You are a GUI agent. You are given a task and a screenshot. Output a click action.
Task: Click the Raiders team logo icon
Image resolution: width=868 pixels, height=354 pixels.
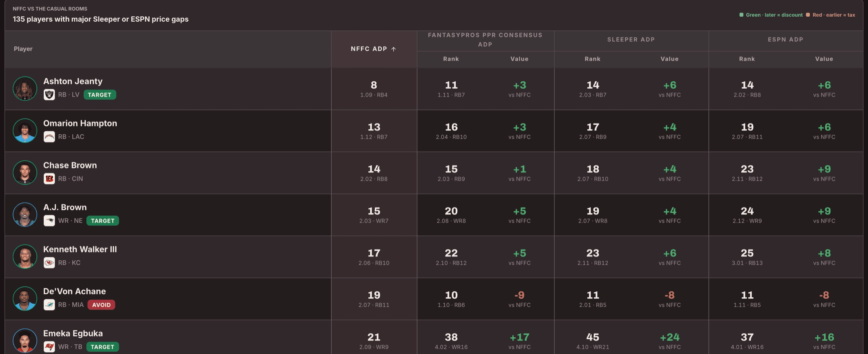[x=49, y=95]
